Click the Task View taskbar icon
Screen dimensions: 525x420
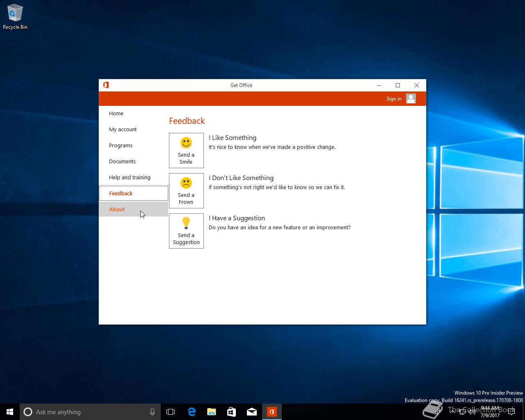pos(171,412)
